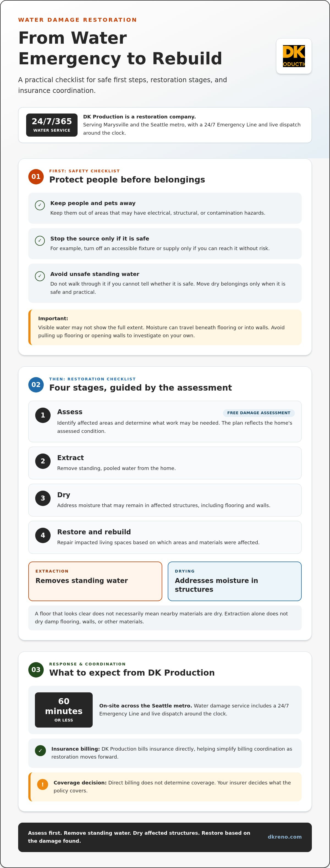The image size is (330, 868).
Task: Click the green 03 section badge
Action: (x=36, y=670)
